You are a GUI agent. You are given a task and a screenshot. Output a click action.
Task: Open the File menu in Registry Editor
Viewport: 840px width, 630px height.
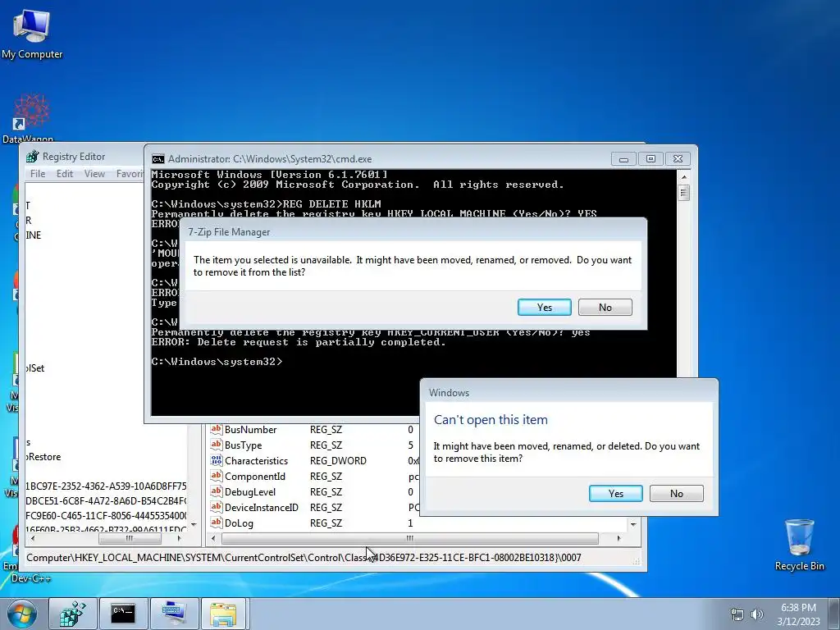pyautogui.click(x=38, y=174)
